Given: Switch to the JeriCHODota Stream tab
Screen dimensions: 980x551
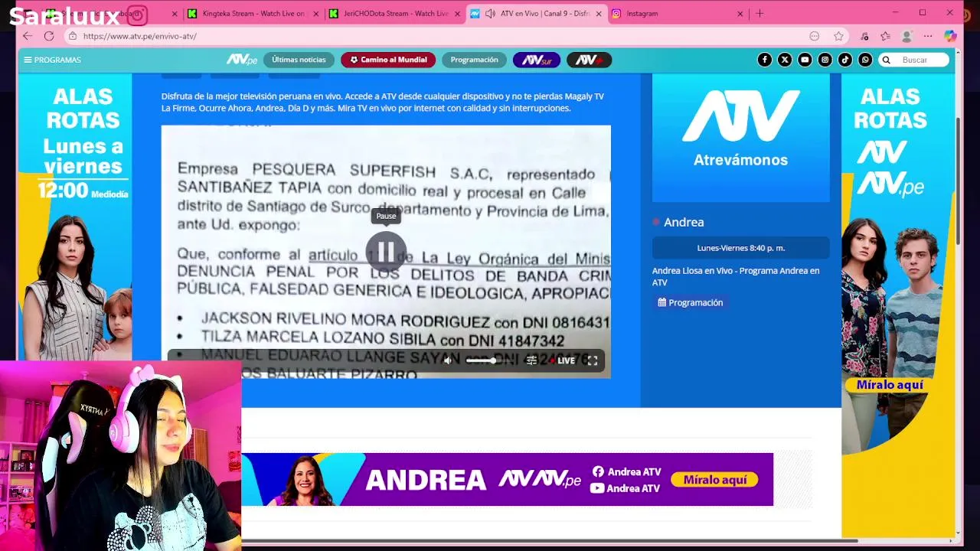Looking at the screenshot, I should 396,13.
